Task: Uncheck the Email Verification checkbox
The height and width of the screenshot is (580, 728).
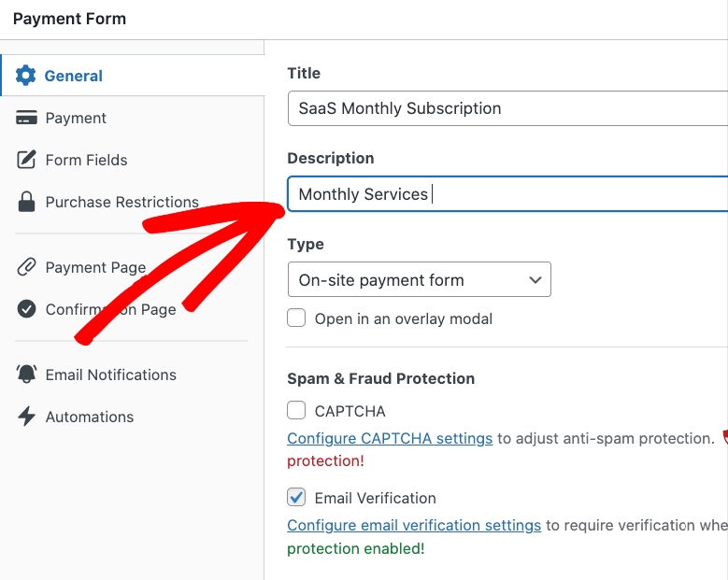Action: pos(296,498)
